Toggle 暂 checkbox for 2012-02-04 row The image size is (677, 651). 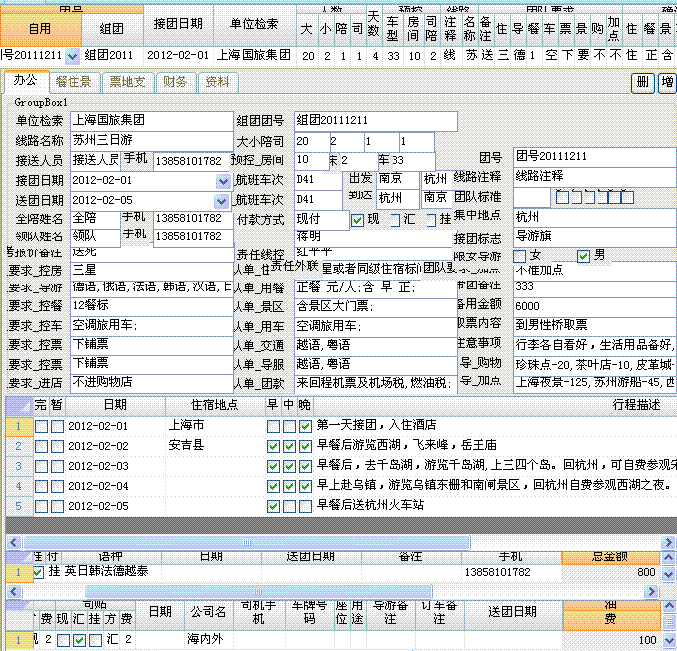[57, 487]
